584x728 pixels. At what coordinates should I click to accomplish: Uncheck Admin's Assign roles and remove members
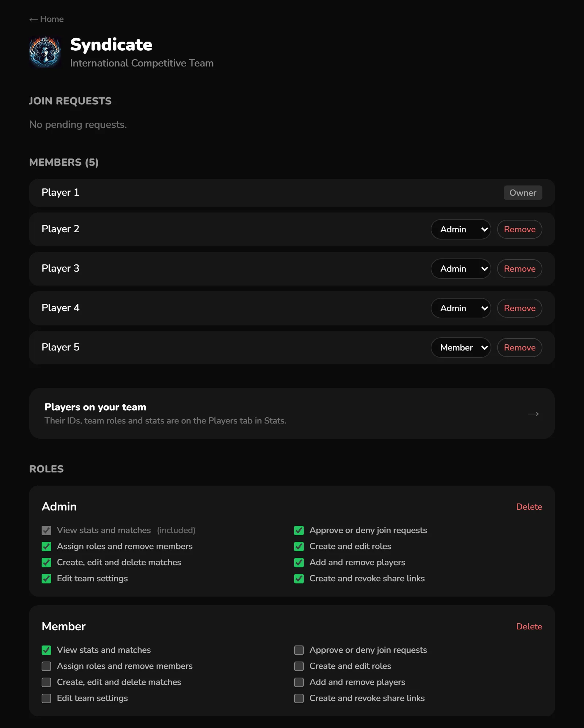(46, 547)
